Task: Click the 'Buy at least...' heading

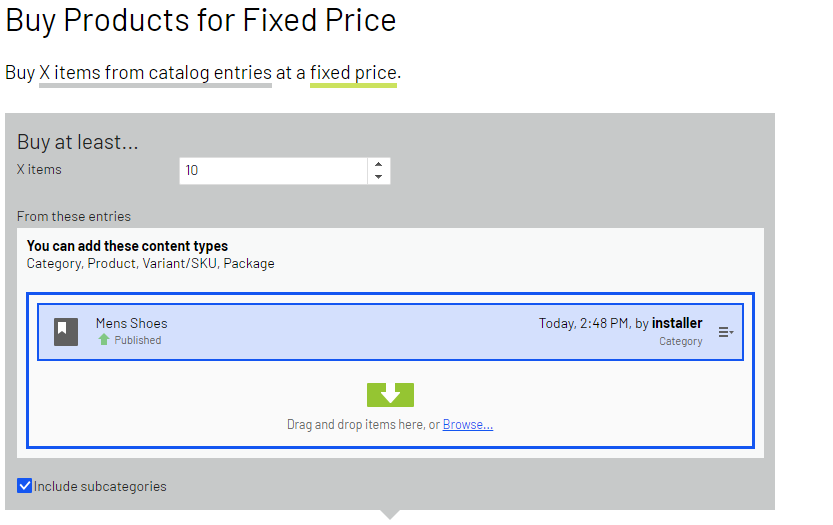Action: pyautogui.click(x=78, y=143)
